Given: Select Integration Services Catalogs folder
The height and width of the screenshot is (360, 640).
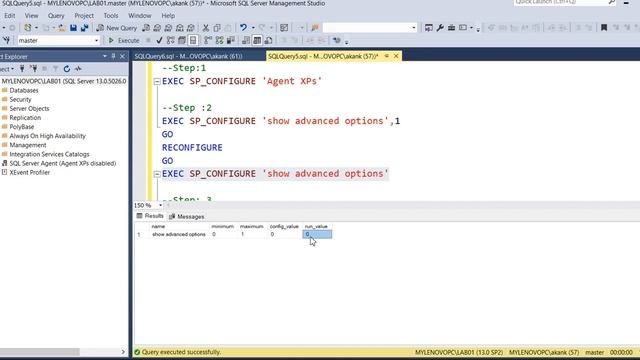Looking at the screenshot, I should (49, 154).
